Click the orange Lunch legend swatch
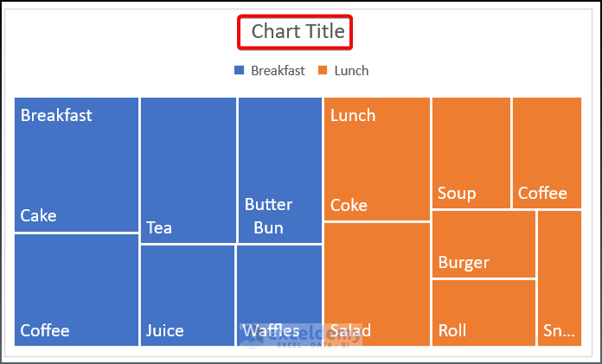Image resolution: width=602 pixels, height=364 pixels. click(323, 71)
